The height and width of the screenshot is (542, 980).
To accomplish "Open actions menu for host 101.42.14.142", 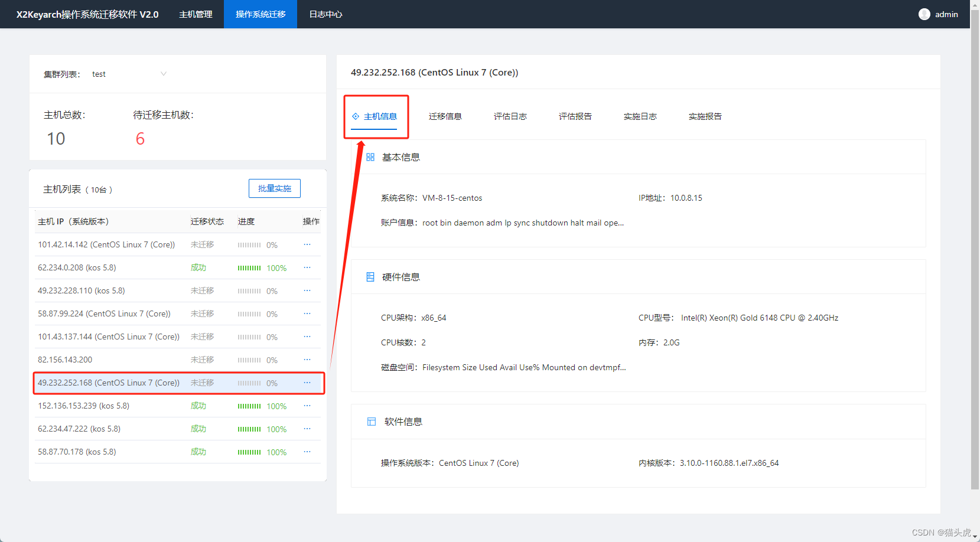I will click(x=307, y=244).
